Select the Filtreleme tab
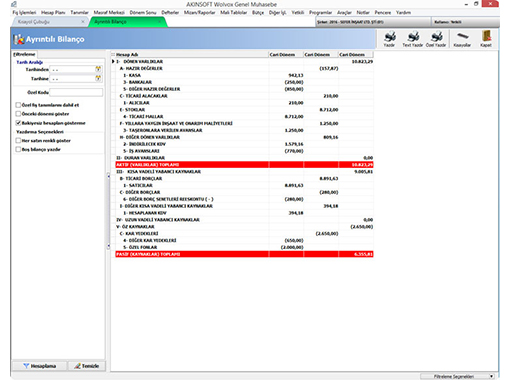This screenshot has height=380, width=510. (24, 54)
